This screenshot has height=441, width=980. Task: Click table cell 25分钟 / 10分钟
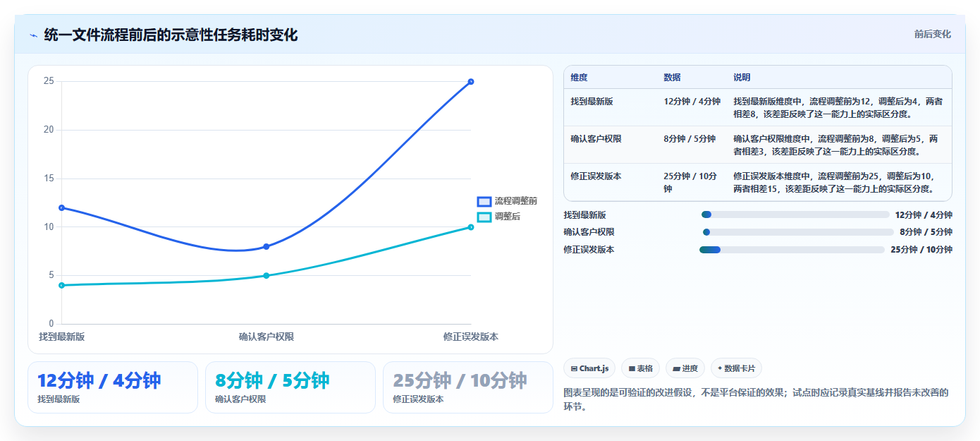click(692, 183)
